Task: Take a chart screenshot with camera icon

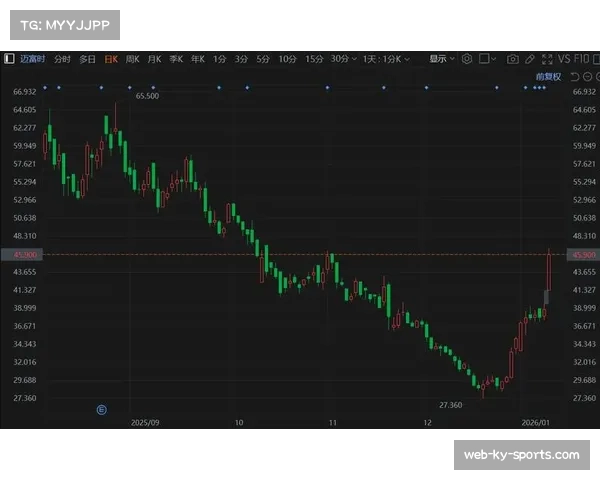Action: click(513, 59)
